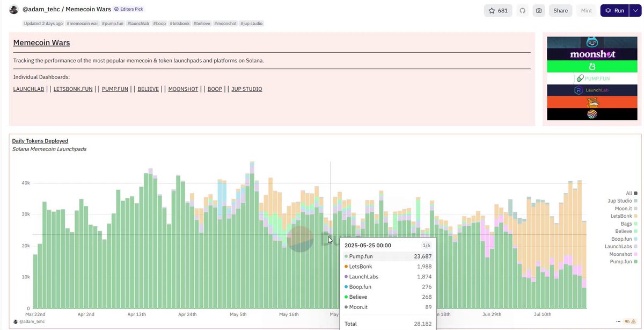Click the @adam_tehc / Memecoin Wars title
Image resolution: width=644 pixels, height=330 pixels.
tap(67, 9)
